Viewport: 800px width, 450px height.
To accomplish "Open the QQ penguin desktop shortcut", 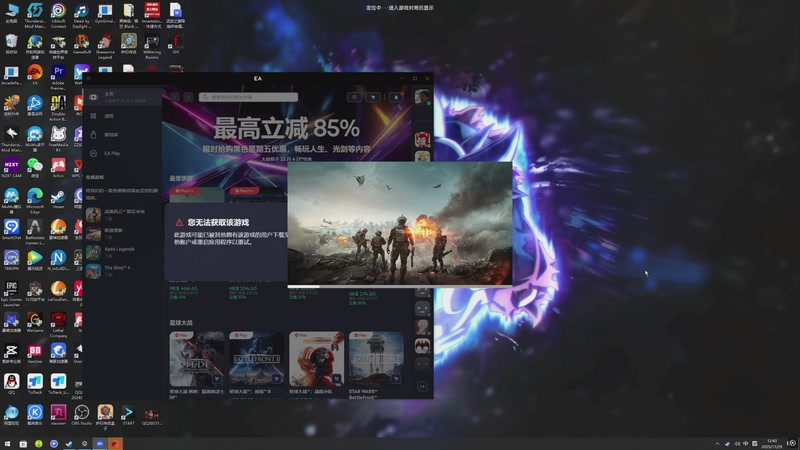I will pyautogui.click(x=11, y=384).
